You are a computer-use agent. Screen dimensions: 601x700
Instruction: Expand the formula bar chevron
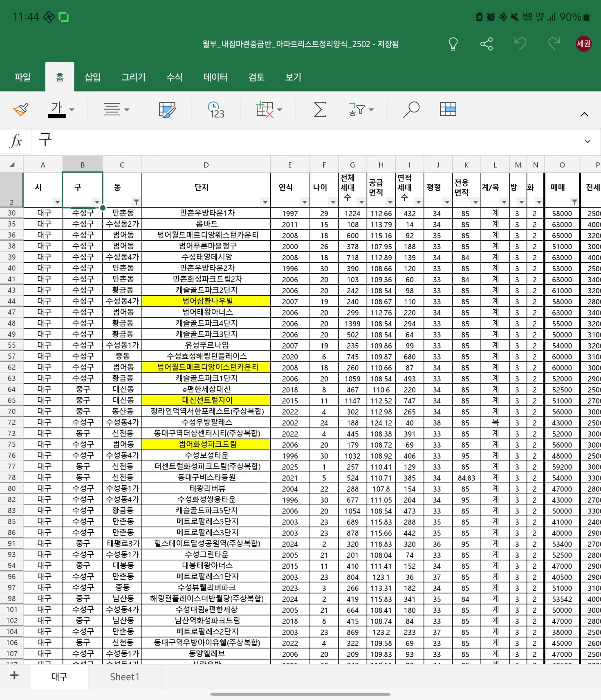click(588, 141)
